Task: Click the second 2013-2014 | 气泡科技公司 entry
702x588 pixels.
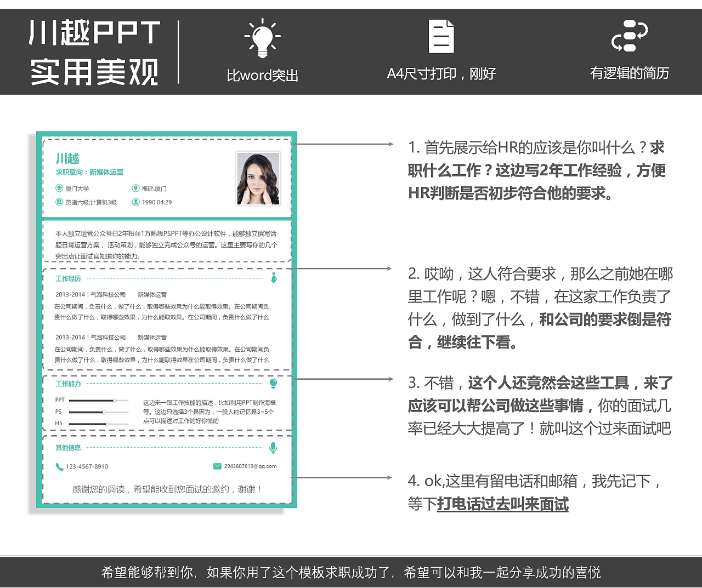Action: coord(111,338)
